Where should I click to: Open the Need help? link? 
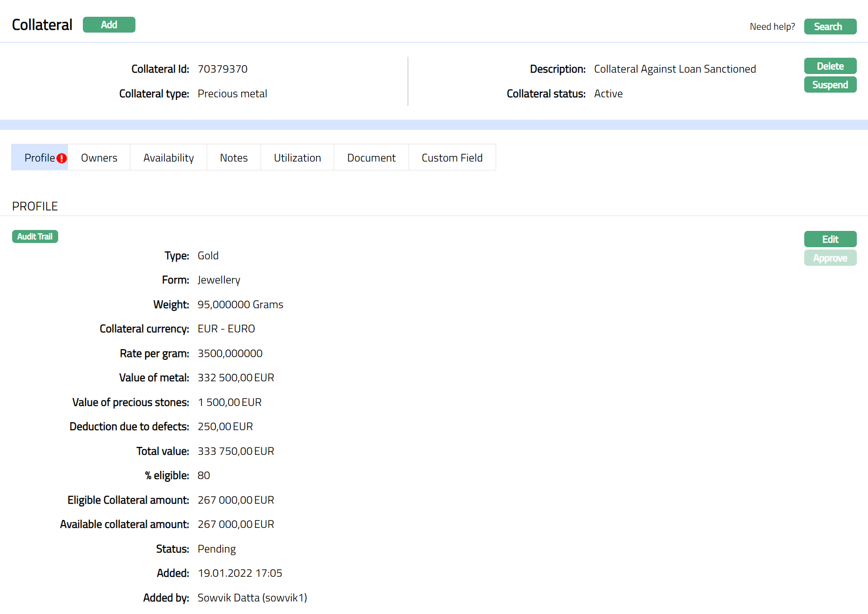click(772, 27)
